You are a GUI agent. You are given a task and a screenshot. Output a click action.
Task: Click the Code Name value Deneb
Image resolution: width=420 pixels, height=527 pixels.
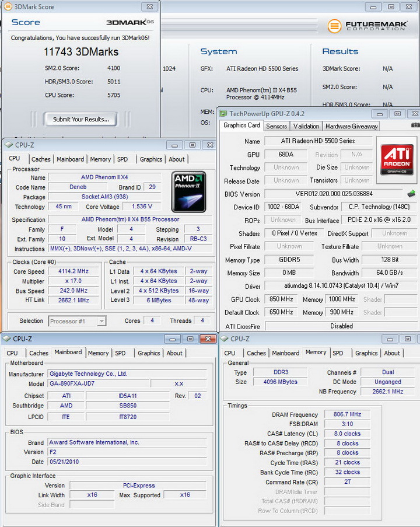coord(78,187)
